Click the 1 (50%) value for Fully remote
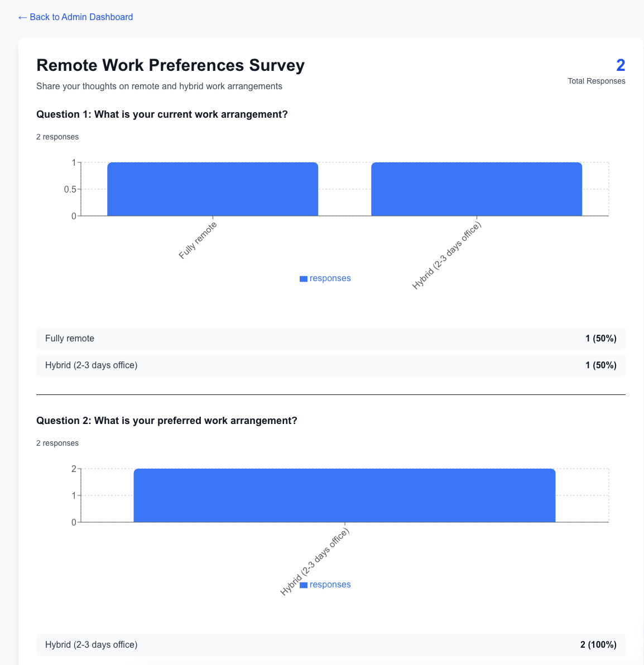Screen dimensions: 644x665 (600, 339)
